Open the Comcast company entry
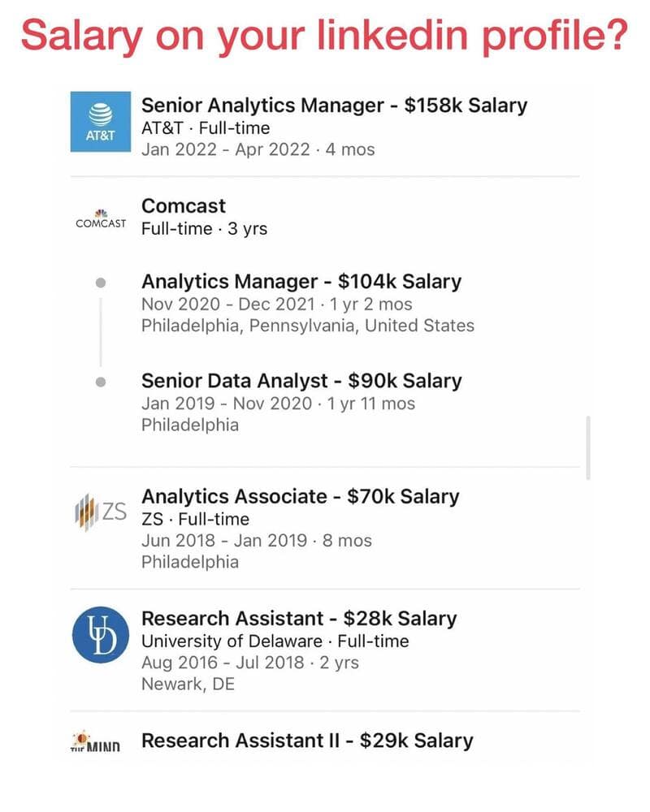This screenshot has height=812, width=650. (x=184, y=206)
